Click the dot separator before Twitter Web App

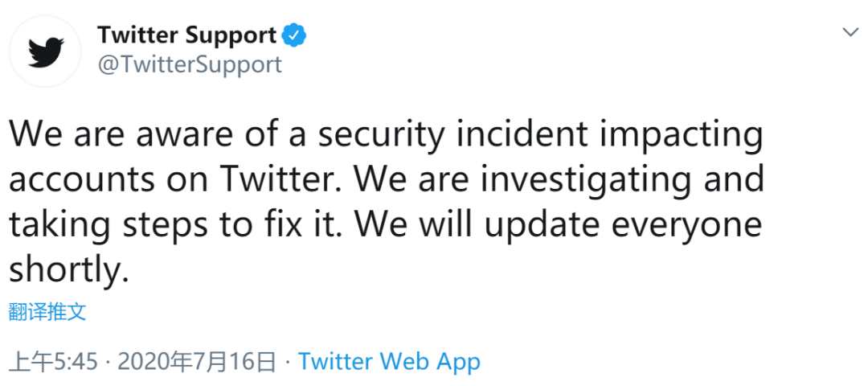pyautogui.click(x=287, y=363)
